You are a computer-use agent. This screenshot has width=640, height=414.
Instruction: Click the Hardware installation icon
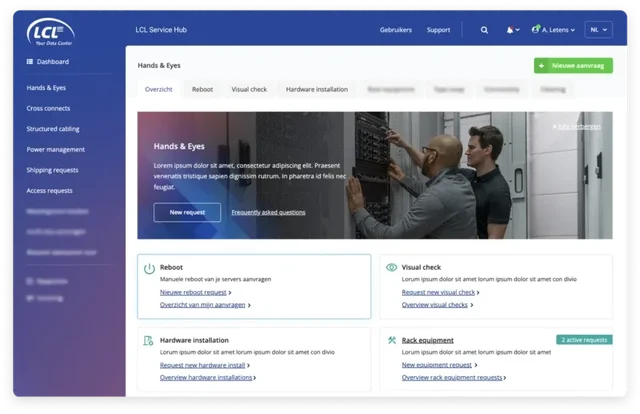pyautogui.click(x=149, y=341)
